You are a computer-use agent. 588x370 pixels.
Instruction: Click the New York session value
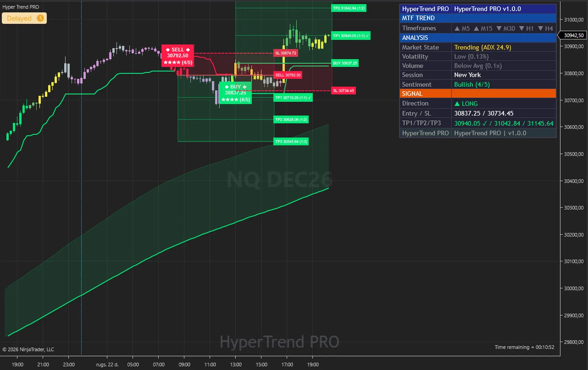click(x=467, y=75)
